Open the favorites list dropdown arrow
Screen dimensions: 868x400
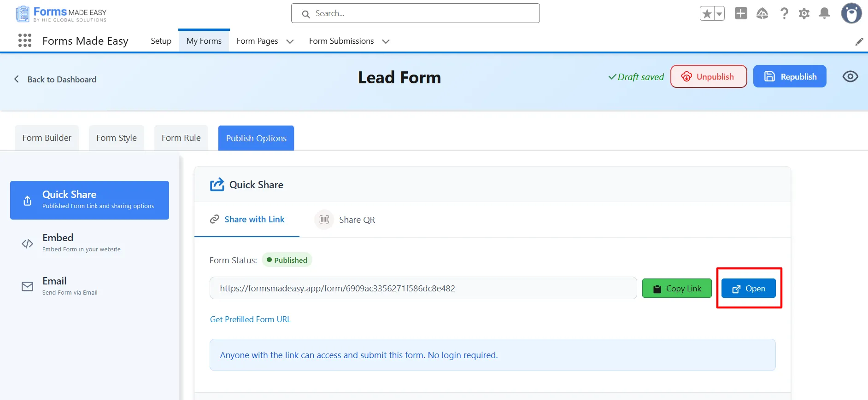719,14
